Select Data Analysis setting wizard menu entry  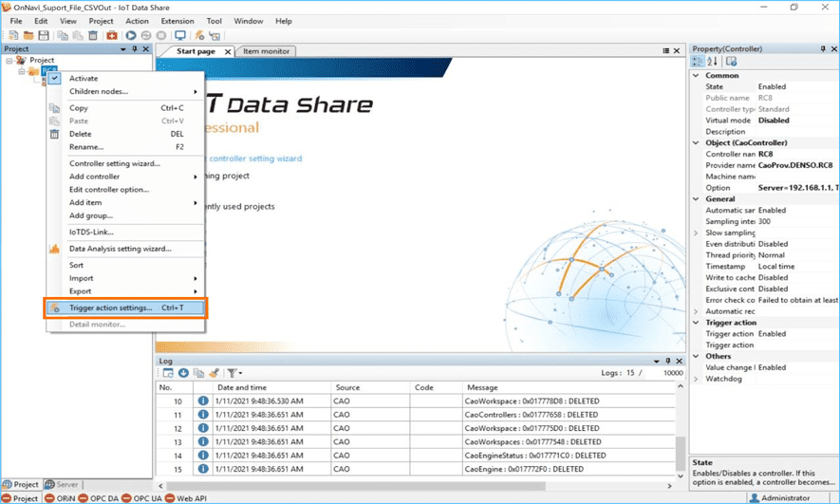click(126, 249)
